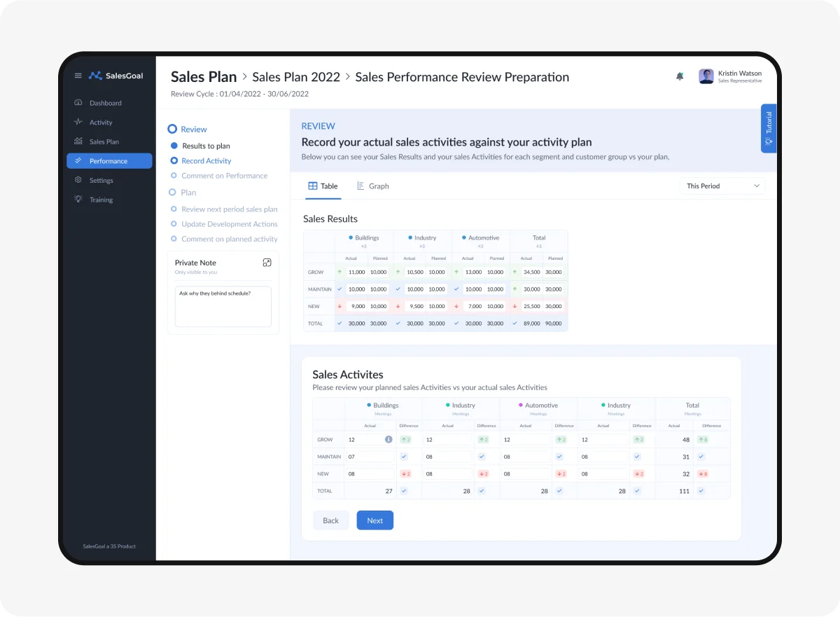Click info icon in Buildings GROW field
This screenshot has height=617, width=840.
point(388,440)
